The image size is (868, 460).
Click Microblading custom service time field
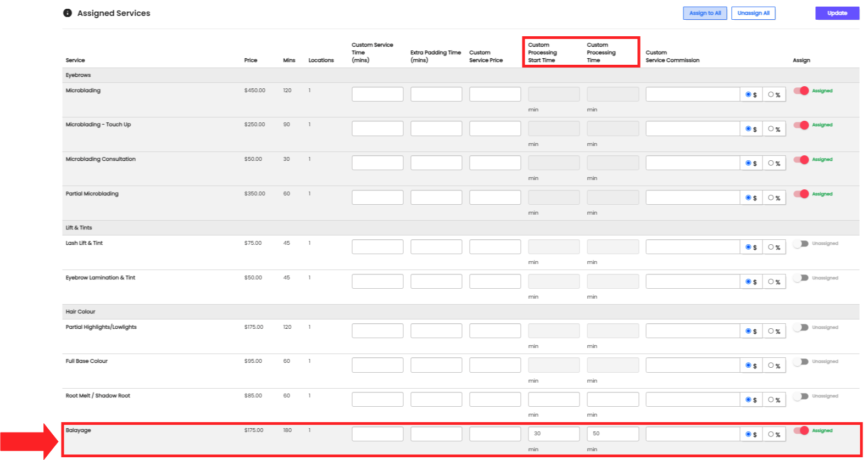[x=377, y=94]
